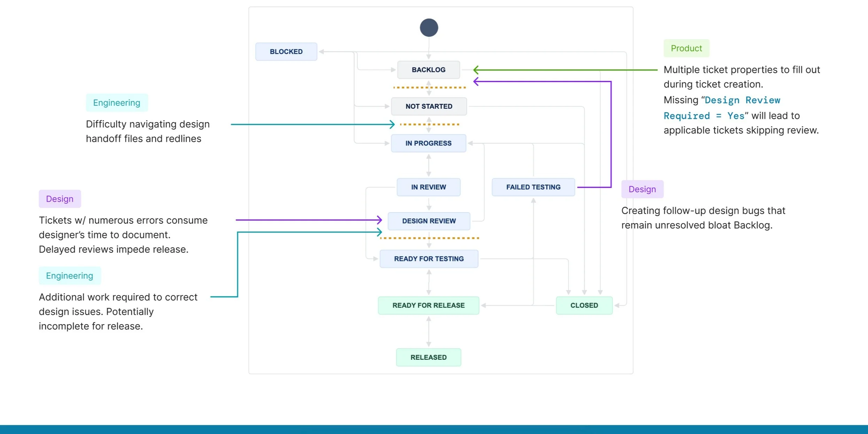Click the Design tag above numerous errors note
The image size is (868, 434).
pyautogui.click(x=60, y=199)
